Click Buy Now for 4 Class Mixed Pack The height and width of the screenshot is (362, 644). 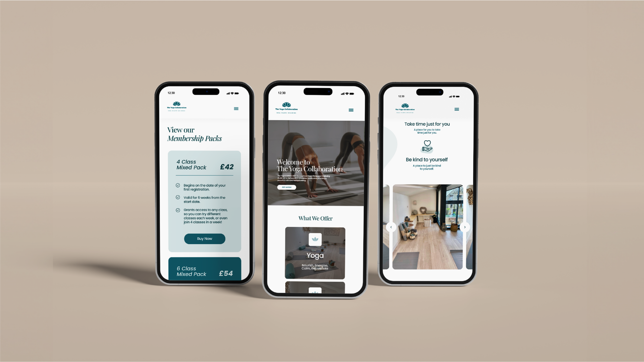(x=204, y=239)
